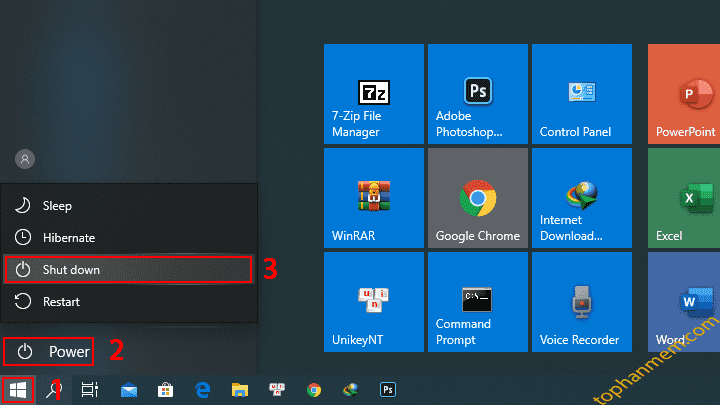Open the Control Panel tile
Screen dimensions: 720x405
(x=581, y=94)
